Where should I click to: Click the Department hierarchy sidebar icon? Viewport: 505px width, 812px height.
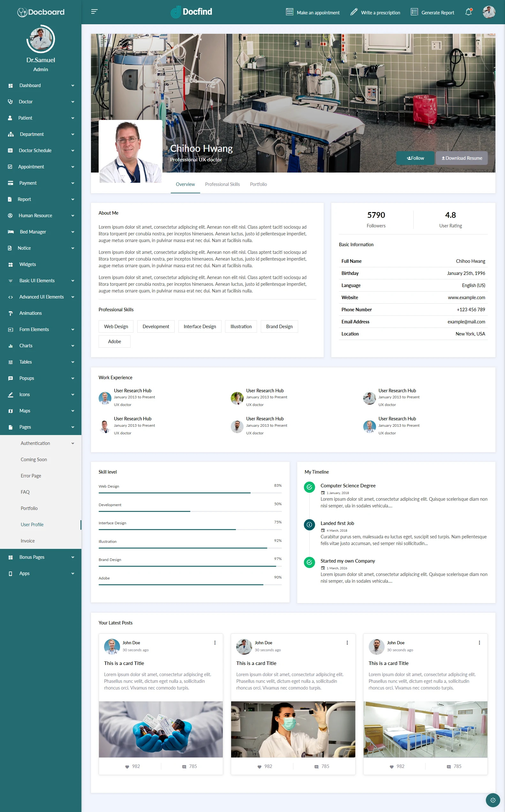pyautogui.click(x=11, y=135)
